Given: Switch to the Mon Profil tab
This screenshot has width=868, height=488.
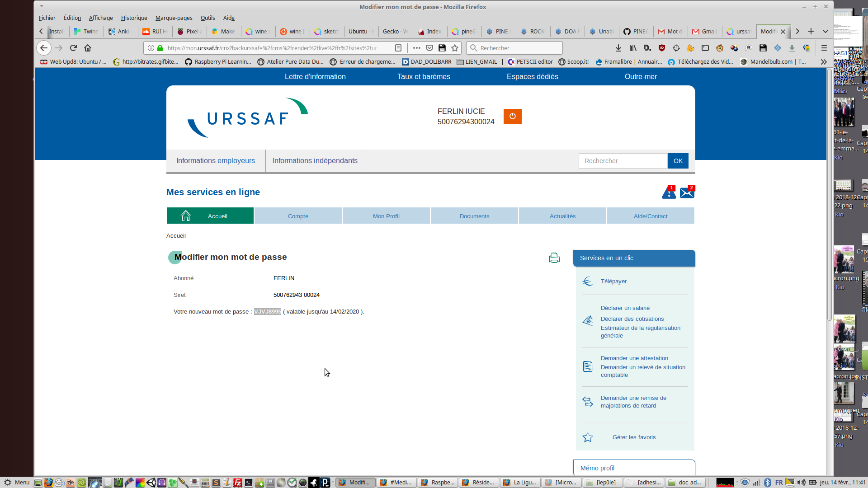Looking at the screenshot, I should point(386,216).
